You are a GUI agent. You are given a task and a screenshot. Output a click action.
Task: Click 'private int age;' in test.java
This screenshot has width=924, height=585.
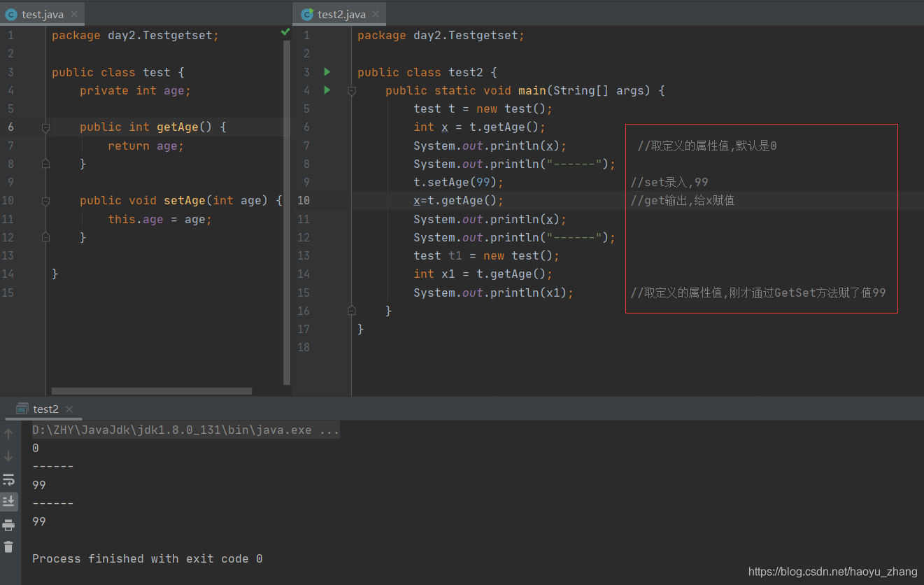pyautogui.click(x=135, y=90)
